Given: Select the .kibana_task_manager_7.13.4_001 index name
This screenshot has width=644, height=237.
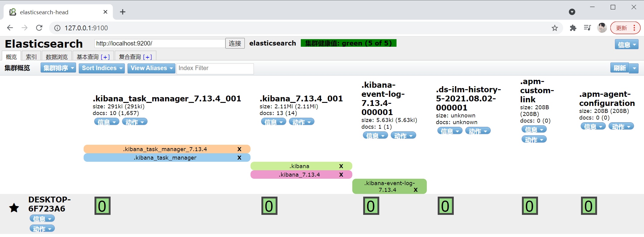Looking at the screenshot, I should pos(167,99).
